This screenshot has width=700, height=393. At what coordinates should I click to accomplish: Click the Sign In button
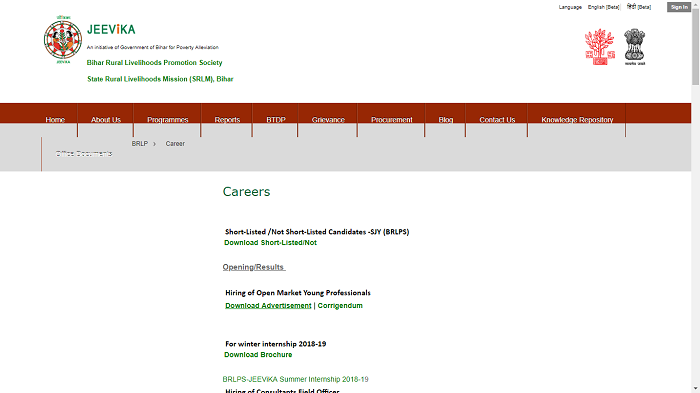coord(679,7)
